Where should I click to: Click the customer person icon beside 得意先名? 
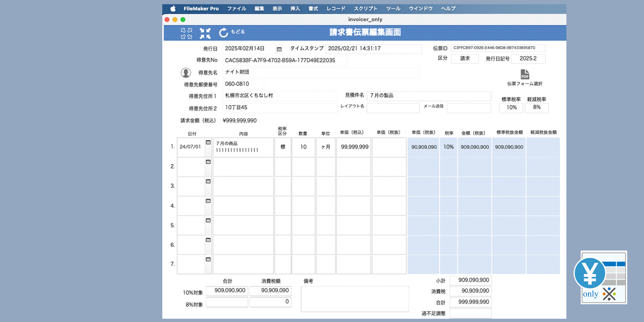click(186, 73)
